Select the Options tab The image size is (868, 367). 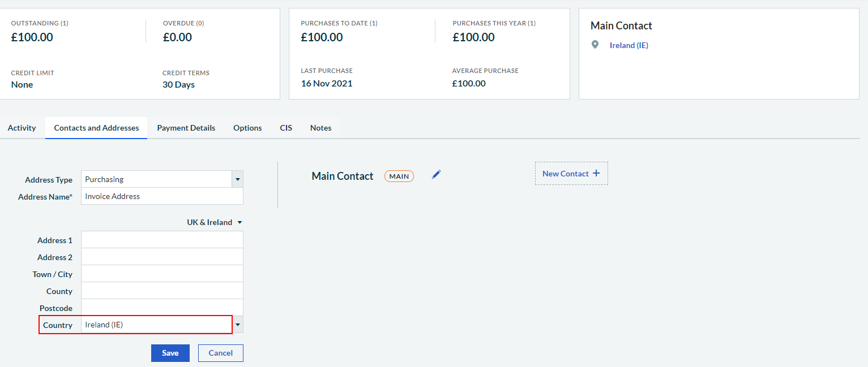click(247, 128)
